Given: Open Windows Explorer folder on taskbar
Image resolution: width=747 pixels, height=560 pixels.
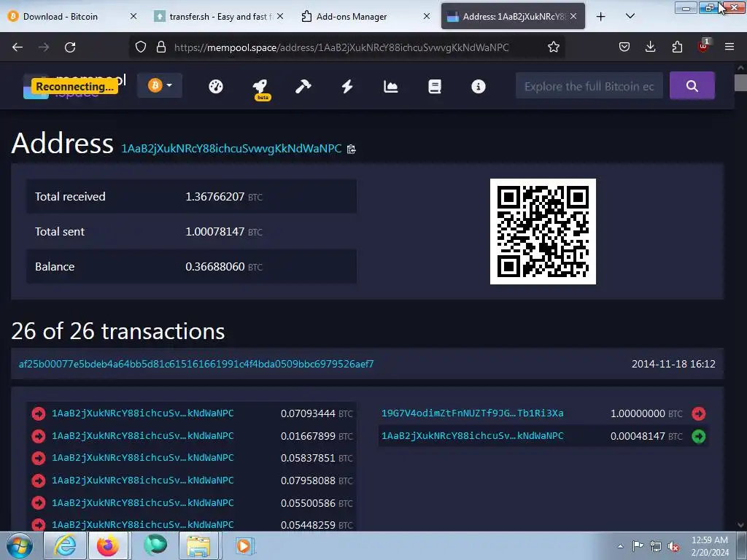Looking at the screenshot, I should (198, 545).
